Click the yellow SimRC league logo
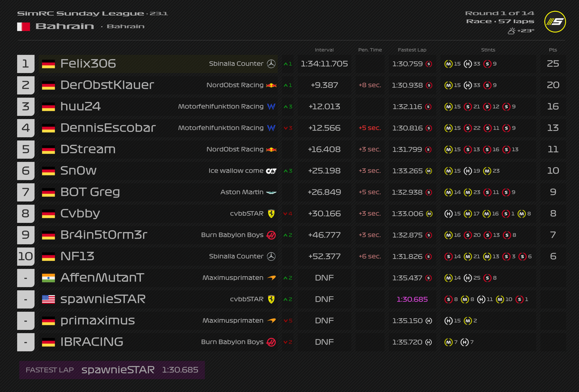 555,21
